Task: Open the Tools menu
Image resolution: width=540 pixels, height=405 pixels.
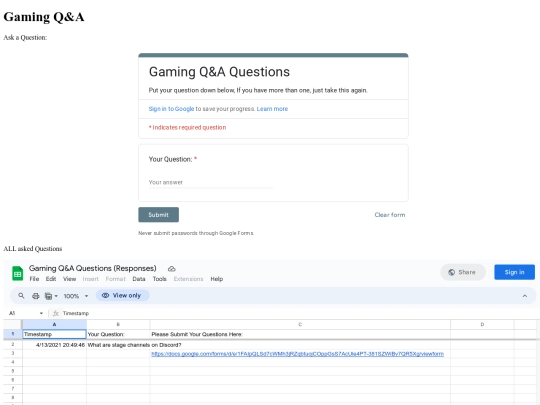Action: 159,279
